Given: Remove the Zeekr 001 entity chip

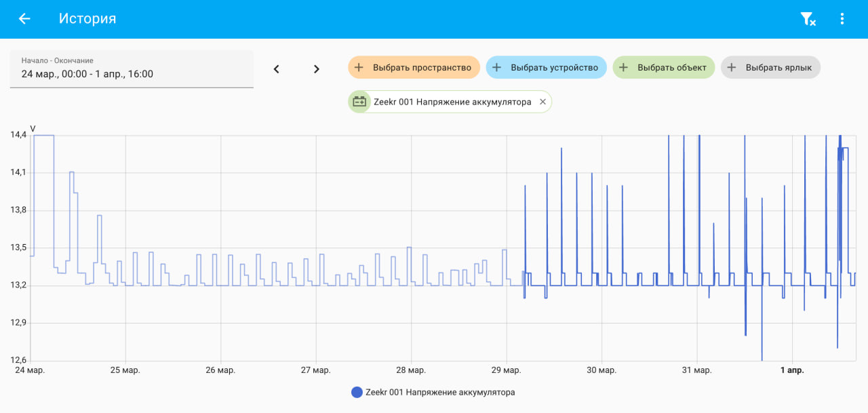Looking at the screenshot, I should [542, 102].
